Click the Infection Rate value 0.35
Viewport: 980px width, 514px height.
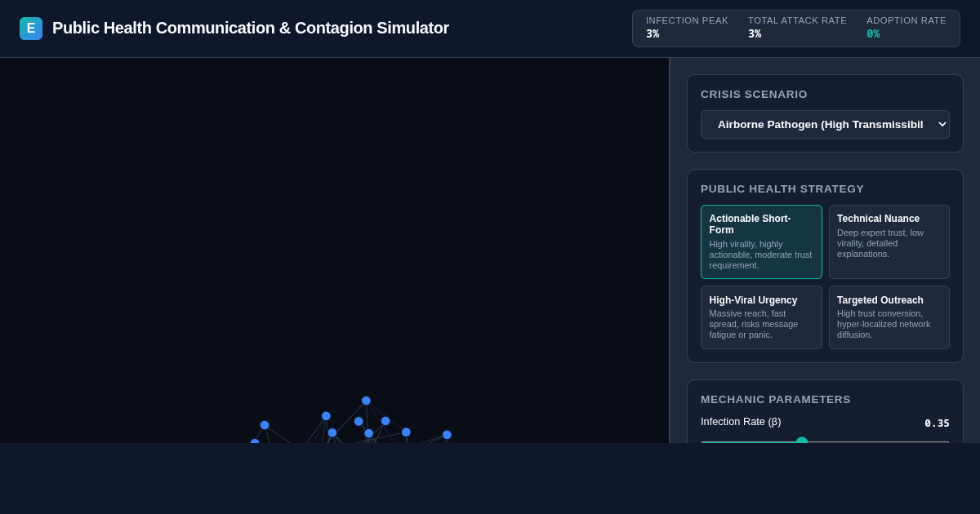(937, 423)
